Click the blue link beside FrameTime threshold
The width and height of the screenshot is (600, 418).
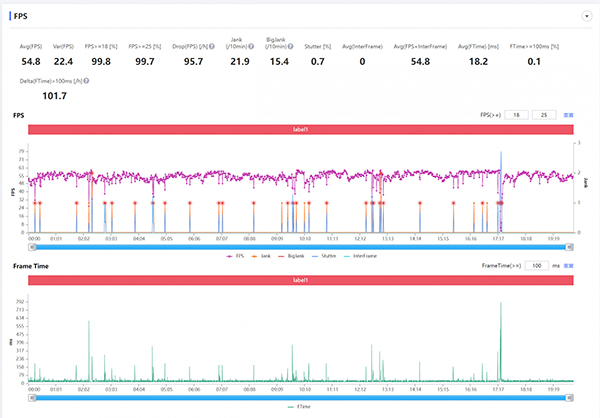click(569, 265)
